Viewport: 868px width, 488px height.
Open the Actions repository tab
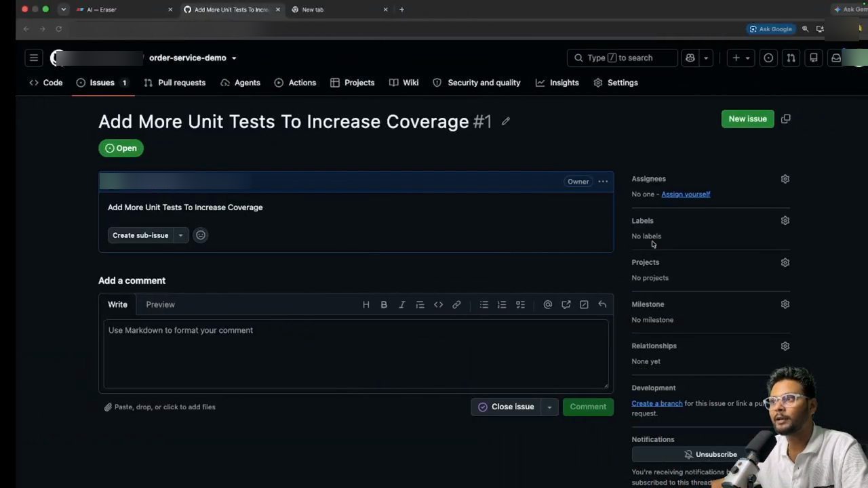coord(295,83)
